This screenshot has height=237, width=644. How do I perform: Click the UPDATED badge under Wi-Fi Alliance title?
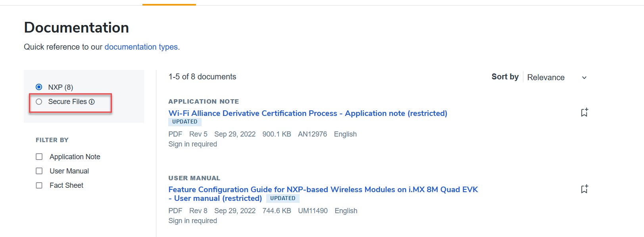click(185, 122)
